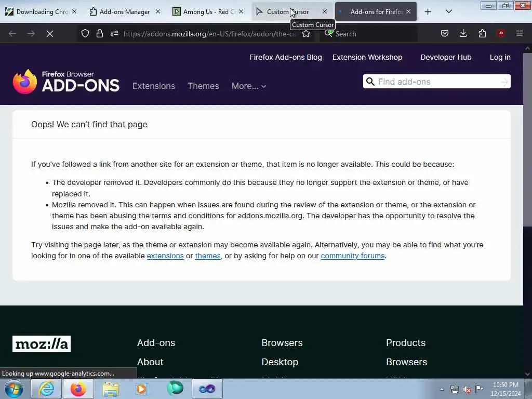Viewport: 532px width, 399px height.
Task: Open the tracking protection shield icon
Action: [x=85, y=34]
